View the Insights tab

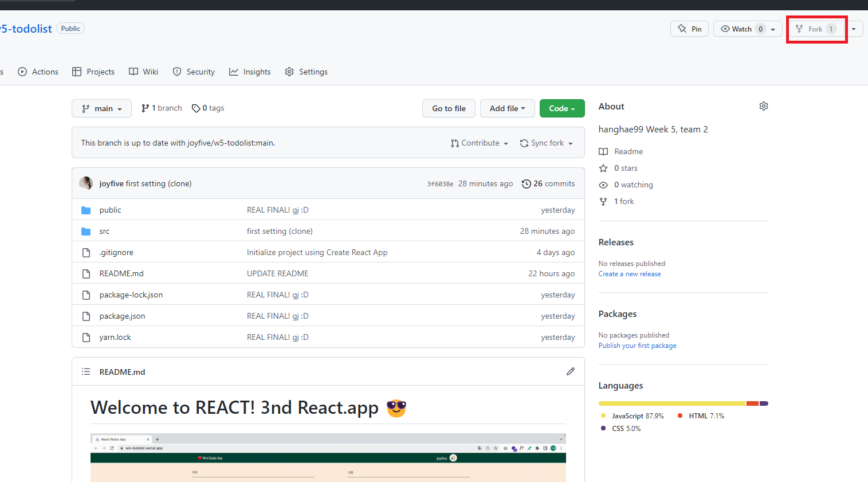pyautogui.click(x=250, y=72)
